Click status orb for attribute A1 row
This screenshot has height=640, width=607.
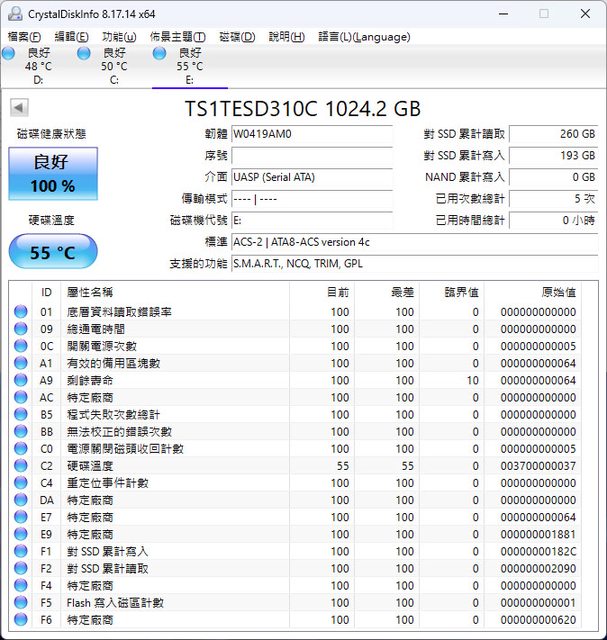(21, 363)
